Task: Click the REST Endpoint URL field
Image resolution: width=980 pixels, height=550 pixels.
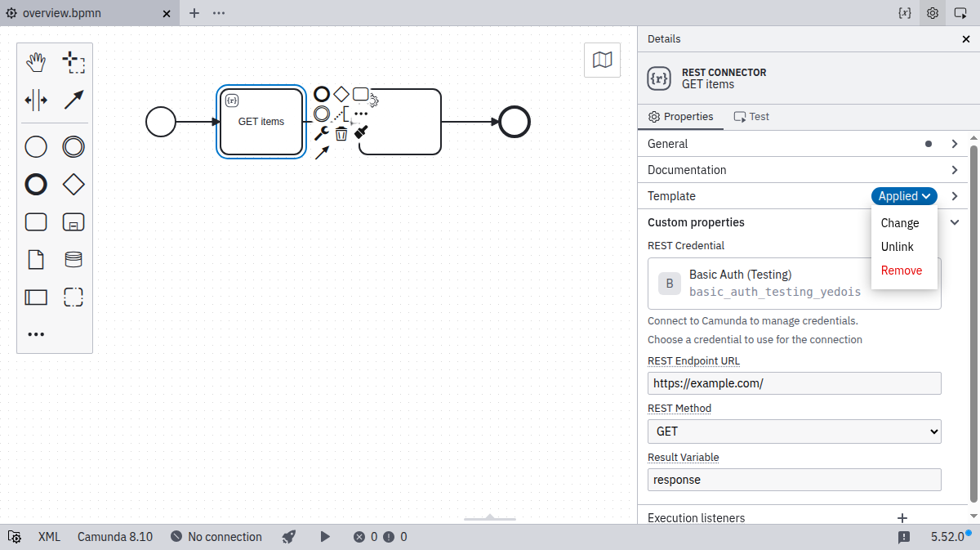Action: [795, 383]
